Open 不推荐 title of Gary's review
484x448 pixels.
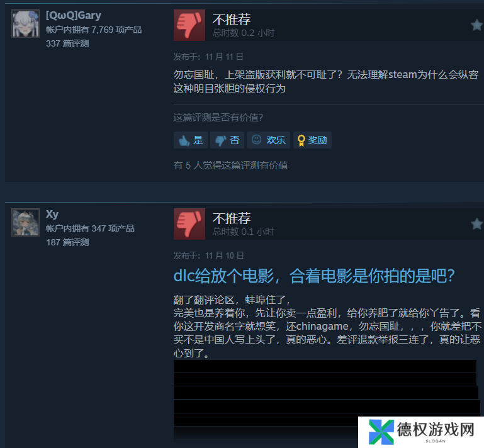232,20
